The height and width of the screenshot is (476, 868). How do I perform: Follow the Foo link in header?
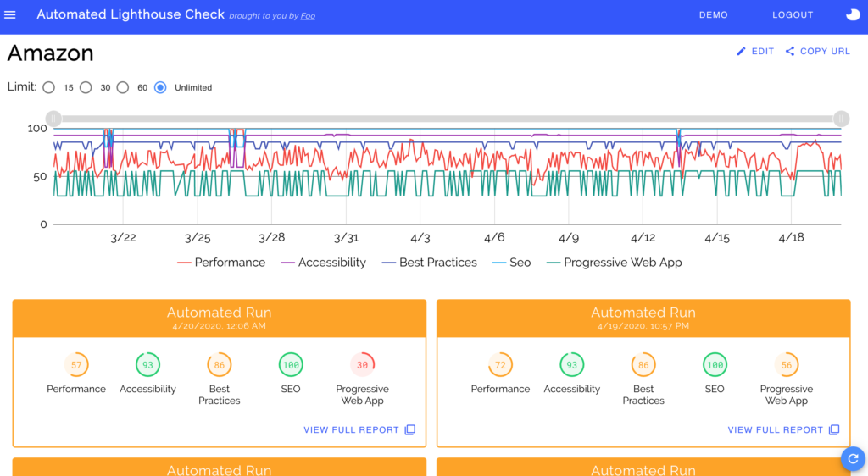pos(308,16)
